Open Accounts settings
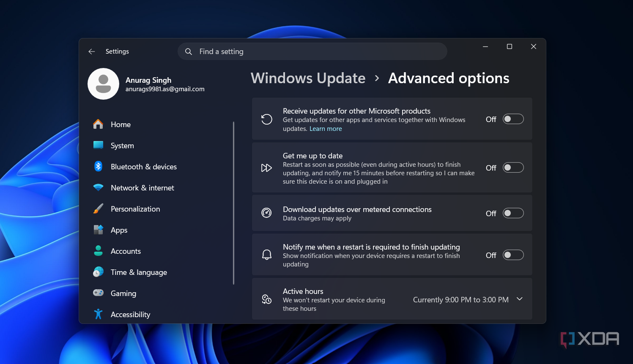633x364 pixels. point(126,251)
